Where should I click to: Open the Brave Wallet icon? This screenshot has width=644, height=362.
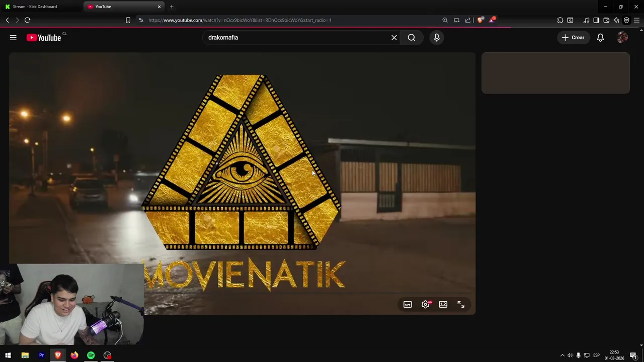[x=606, y=20]
